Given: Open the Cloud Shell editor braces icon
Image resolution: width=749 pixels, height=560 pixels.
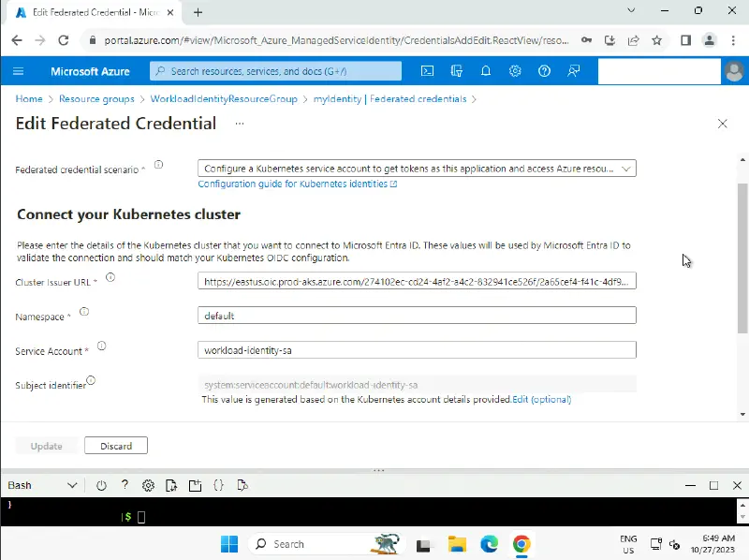Looking at the screenshot, I should tap(218, 485).
